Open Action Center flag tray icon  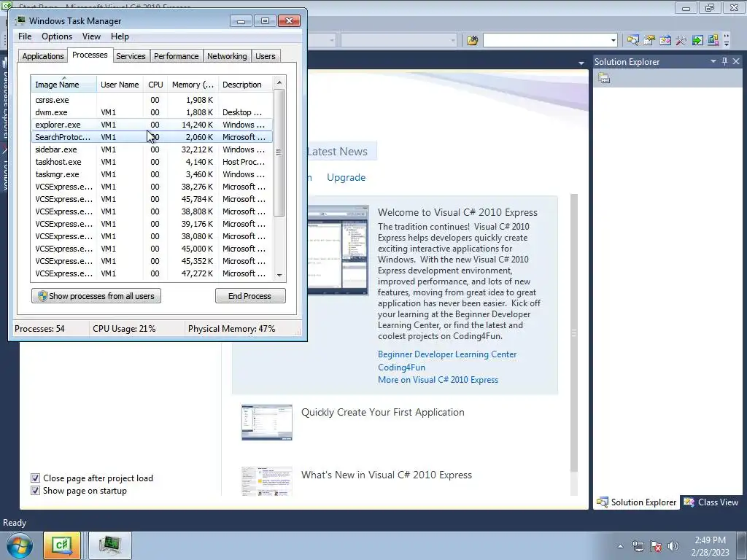pos(656,546)
